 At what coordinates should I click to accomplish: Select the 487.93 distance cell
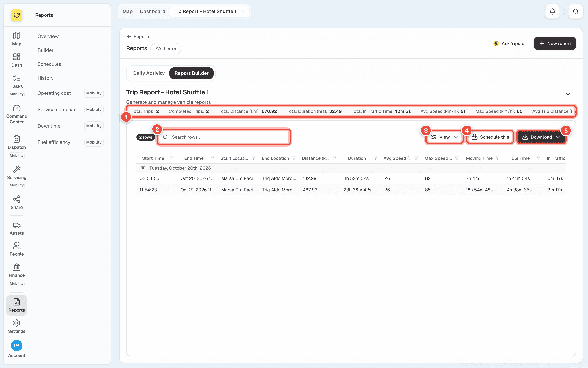pos(310,190)
